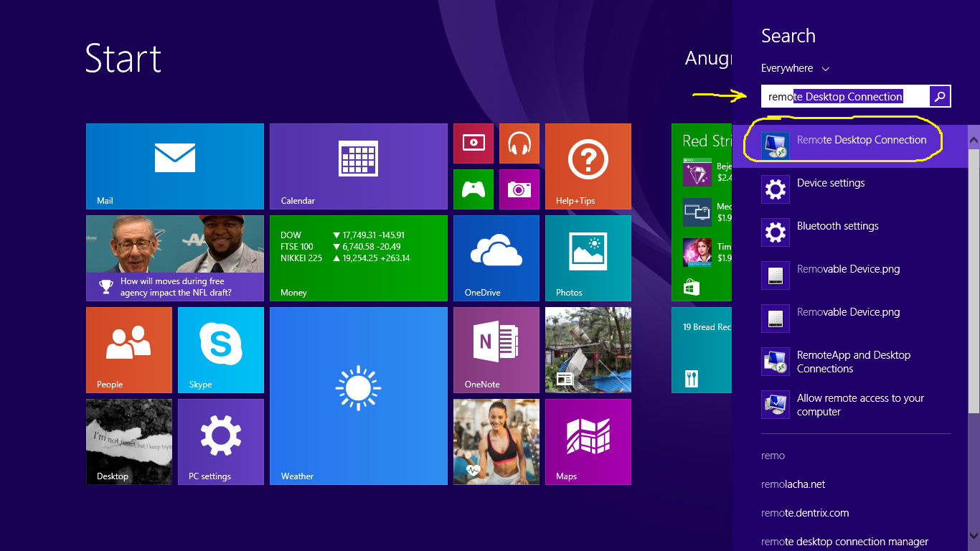This screenshot has width=980, height=551.
Task: Open the Help+Tips tile
Action: [x=588, y=166]
